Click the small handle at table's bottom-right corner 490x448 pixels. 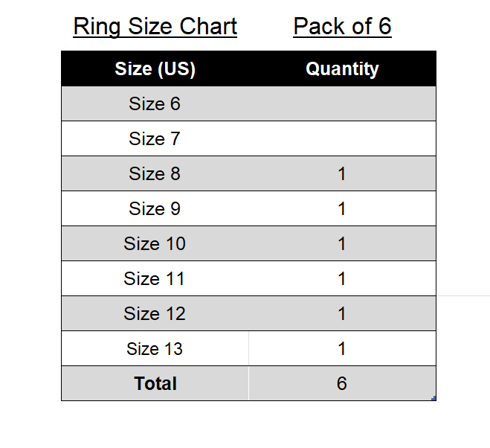point(433,398)
